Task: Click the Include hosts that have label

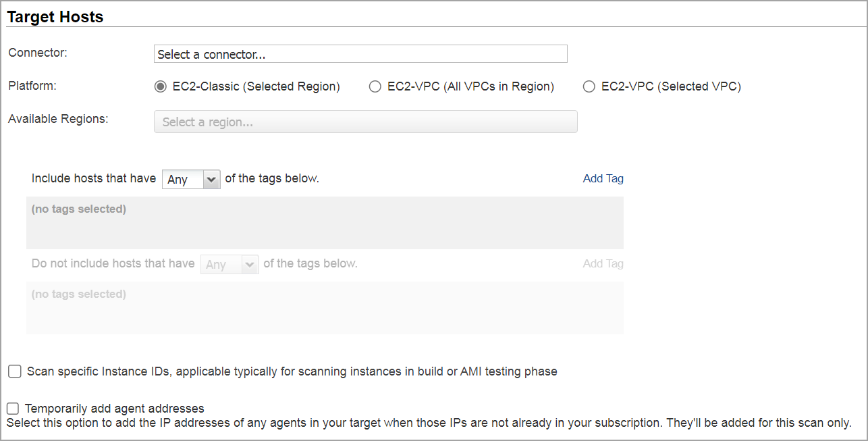Action: pyautogui.click(x=93, y=178)
